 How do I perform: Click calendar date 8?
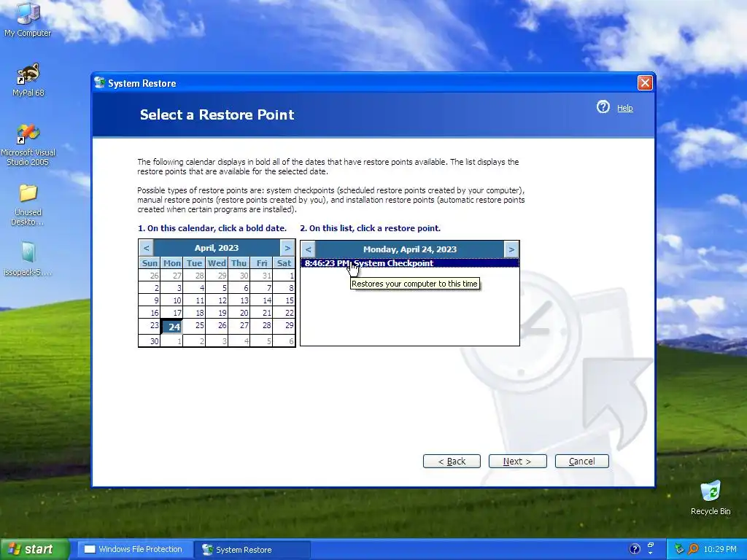pos(284,288)
